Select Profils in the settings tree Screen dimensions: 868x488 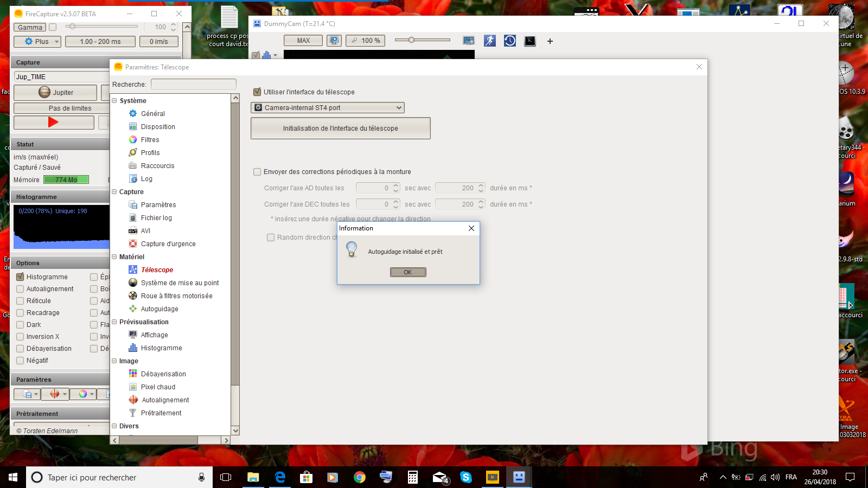pyautogui.click(x=150, y=153)
